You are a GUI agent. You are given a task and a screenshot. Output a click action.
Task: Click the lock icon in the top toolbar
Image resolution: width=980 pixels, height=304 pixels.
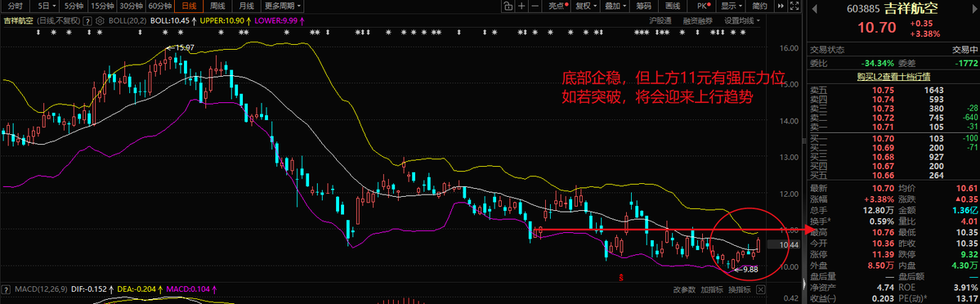[508, 6]
